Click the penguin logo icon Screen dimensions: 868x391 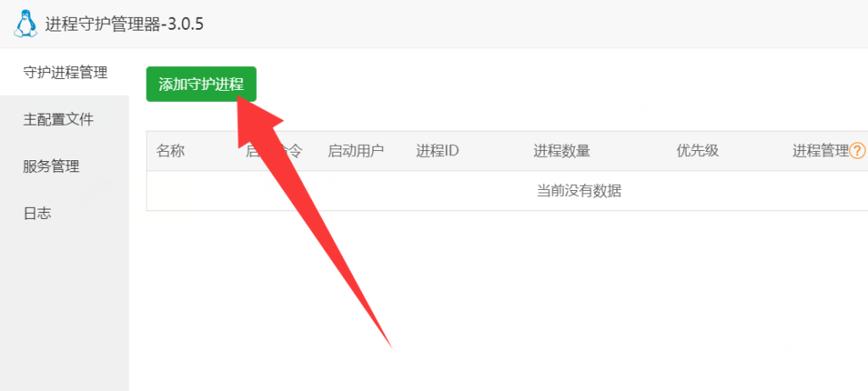click(25, 25)
